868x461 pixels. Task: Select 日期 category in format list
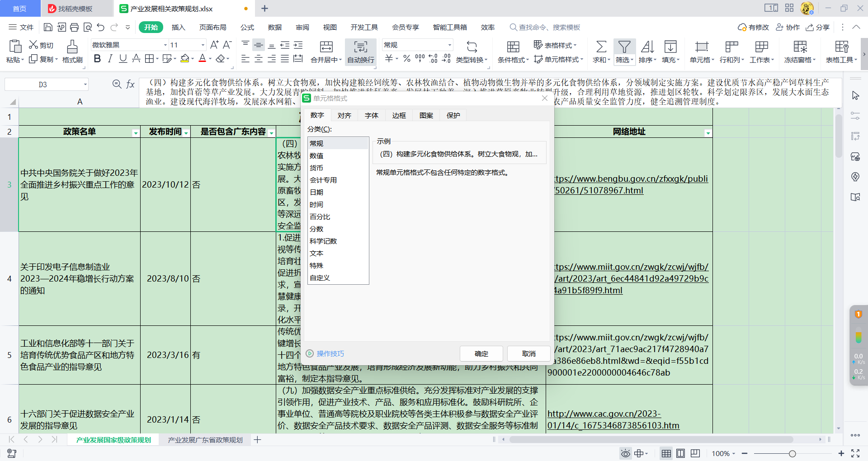point(338,192)
